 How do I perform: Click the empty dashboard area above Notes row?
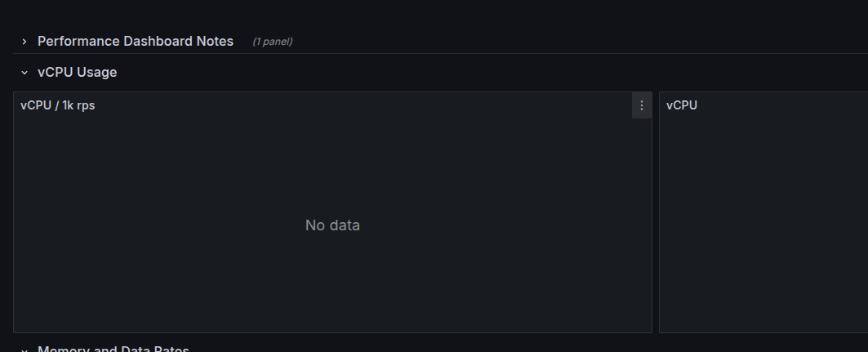[x=434, y=15]
